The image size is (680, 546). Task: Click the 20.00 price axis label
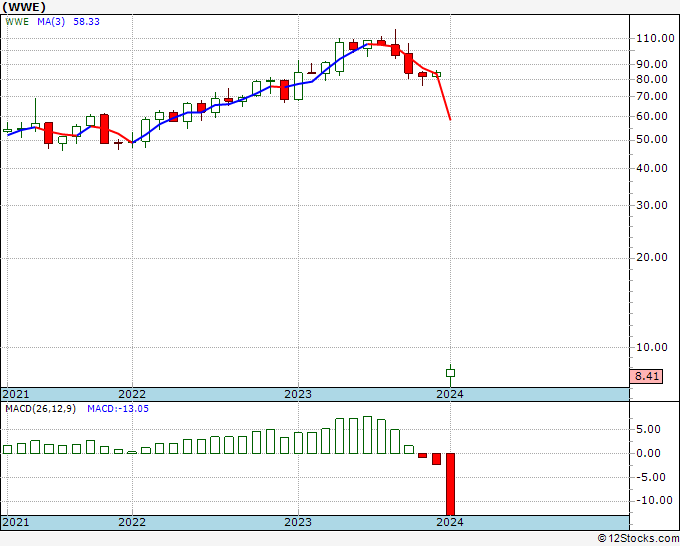tap(651, 257)
